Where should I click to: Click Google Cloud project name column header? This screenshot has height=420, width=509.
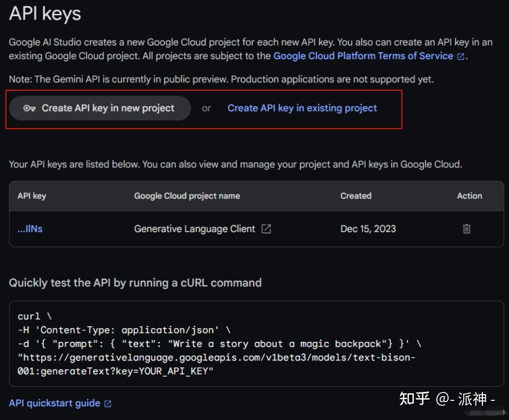187,196
